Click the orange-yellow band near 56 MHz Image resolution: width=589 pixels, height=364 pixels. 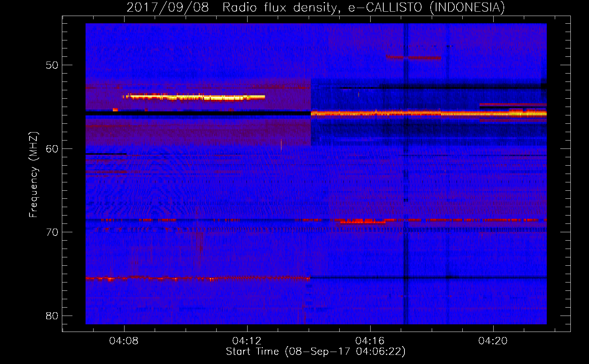[x=428, y=114]
